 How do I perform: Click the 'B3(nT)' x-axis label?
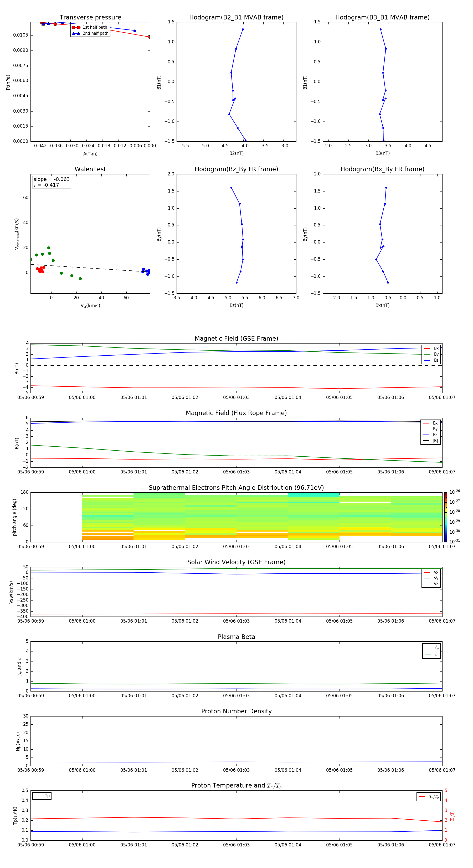pyautogui.click(x=382, y=153)
